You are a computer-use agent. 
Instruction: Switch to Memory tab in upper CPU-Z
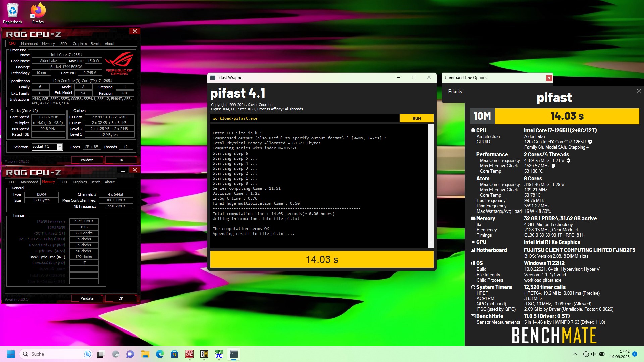(48, 44)
